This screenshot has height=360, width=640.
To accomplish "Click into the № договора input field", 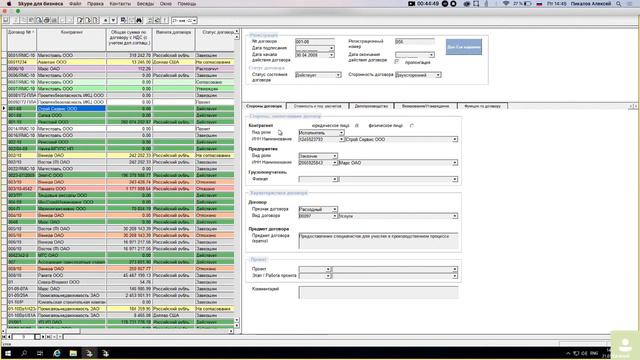I will click(314, 42).
